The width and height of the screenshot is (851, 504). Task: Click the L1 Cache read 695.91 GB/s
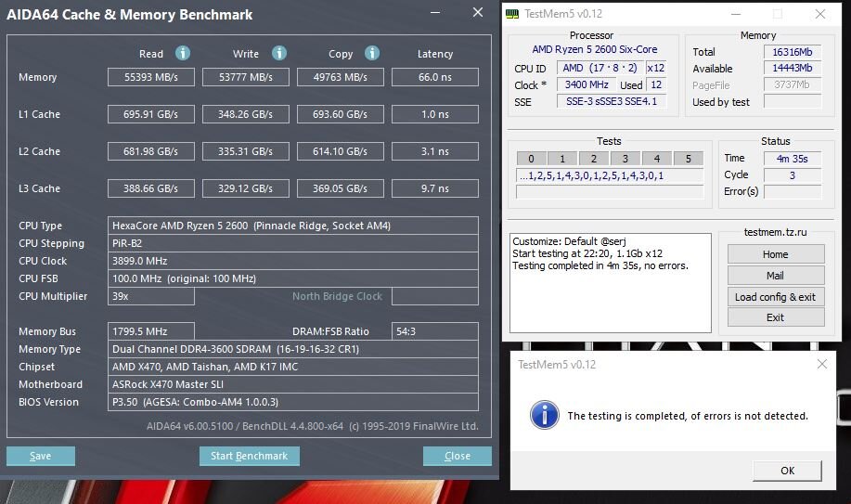(151, 114)
